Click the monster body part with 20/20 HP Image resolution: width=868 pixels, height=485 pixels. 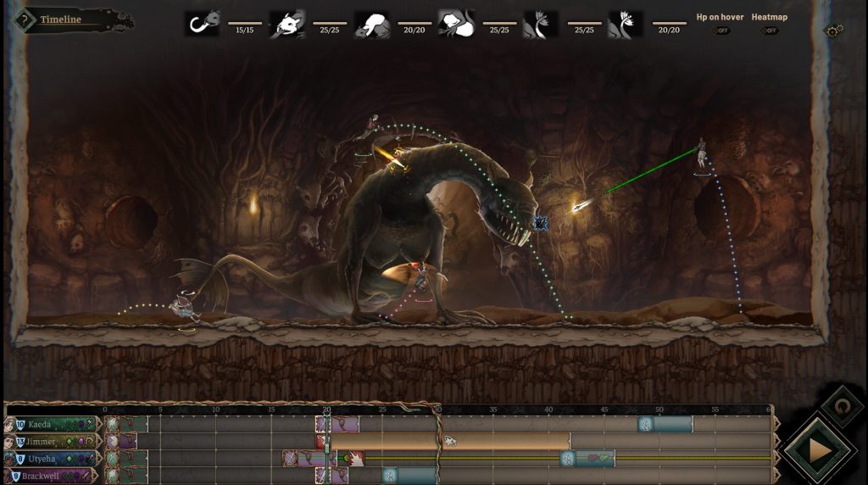372,23
